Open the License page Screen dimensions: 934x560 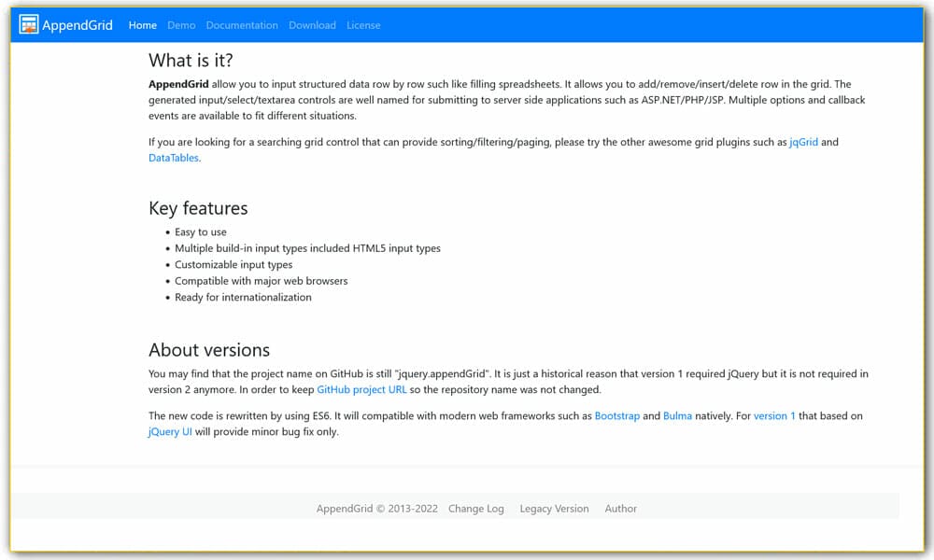[x=363, y=25]
